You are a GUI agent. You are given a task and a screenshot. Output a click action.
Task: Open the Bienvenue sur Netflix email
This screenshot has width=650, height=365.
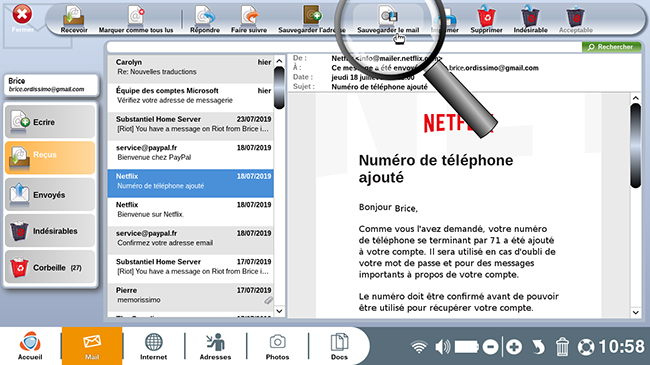(x=190, y=212)
